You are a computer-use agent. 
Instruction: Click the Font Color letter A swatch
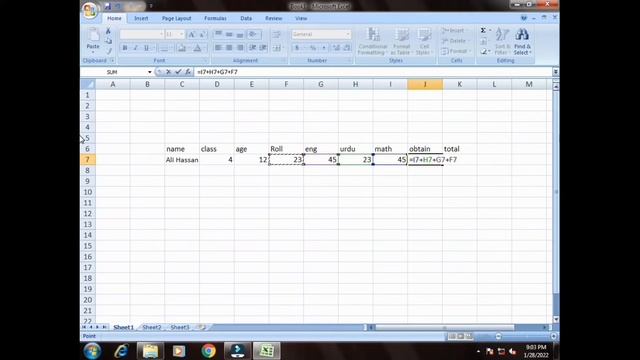tap(197, 48)
